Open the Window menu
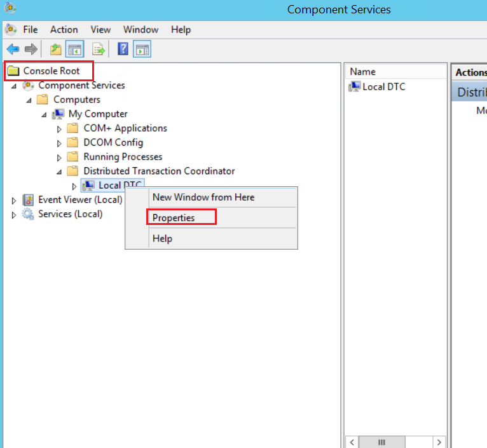The height and width of the screenshot is (448, 487). [141, 29]
